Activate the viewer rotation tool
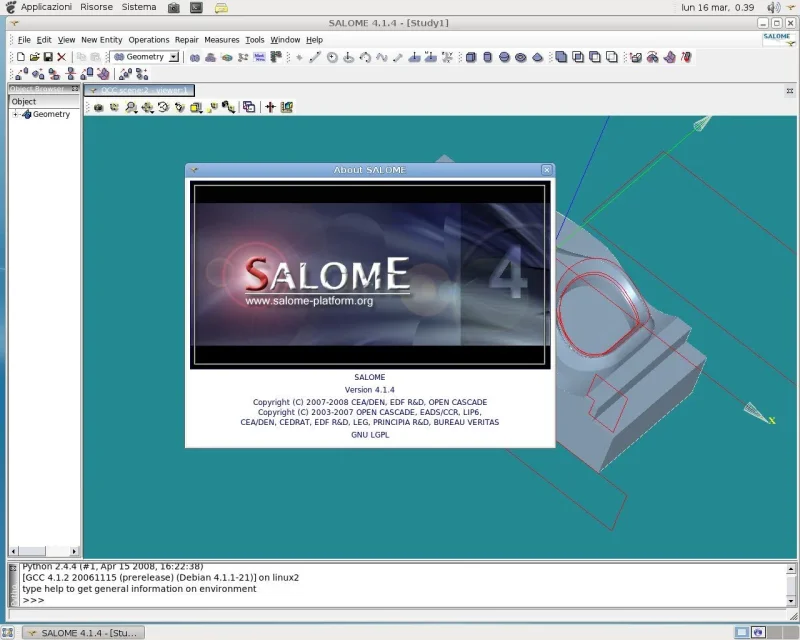 164,107
